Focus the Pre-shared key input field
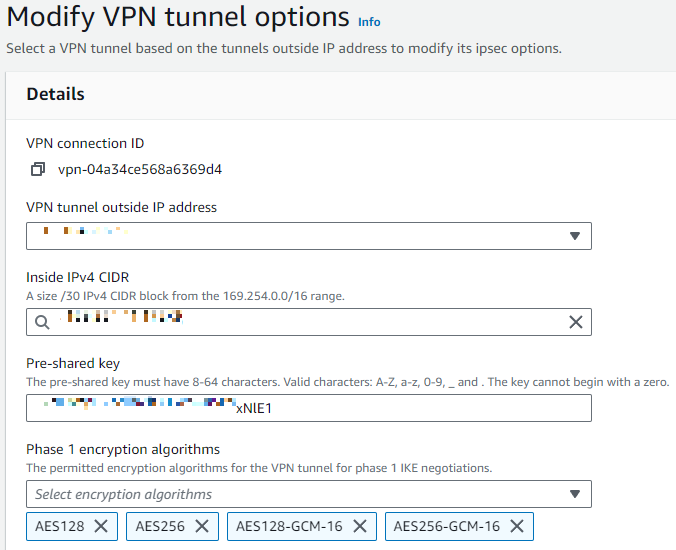Image resolution: width=676 pixels, height=550 pixels. (x=309, y=408)
